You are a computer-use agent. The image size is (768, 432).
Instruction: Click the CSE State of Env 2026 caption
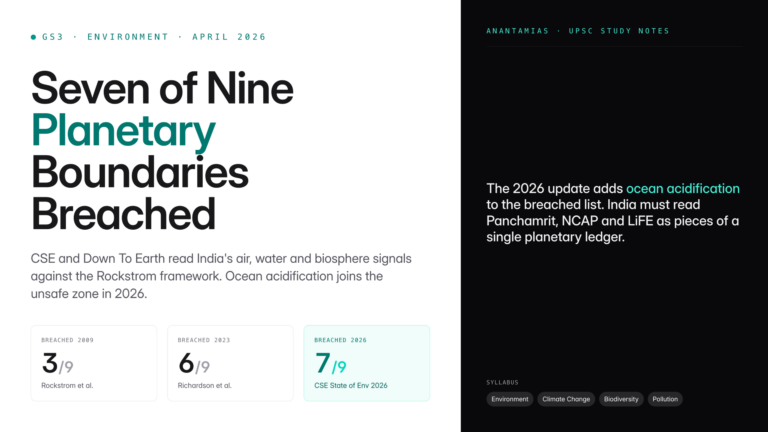point(352,385)
